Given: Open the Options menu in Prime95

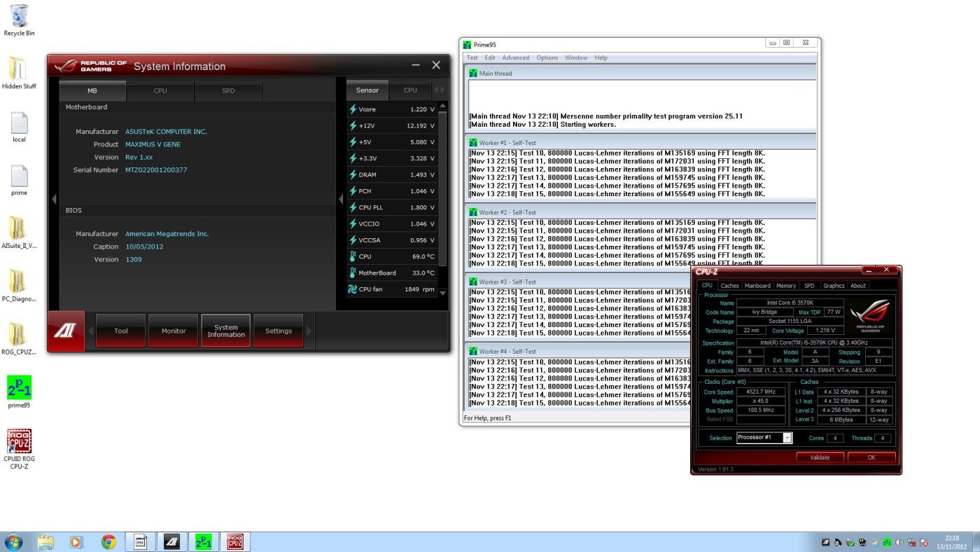Looking at the screenshot, I should 547,57.
